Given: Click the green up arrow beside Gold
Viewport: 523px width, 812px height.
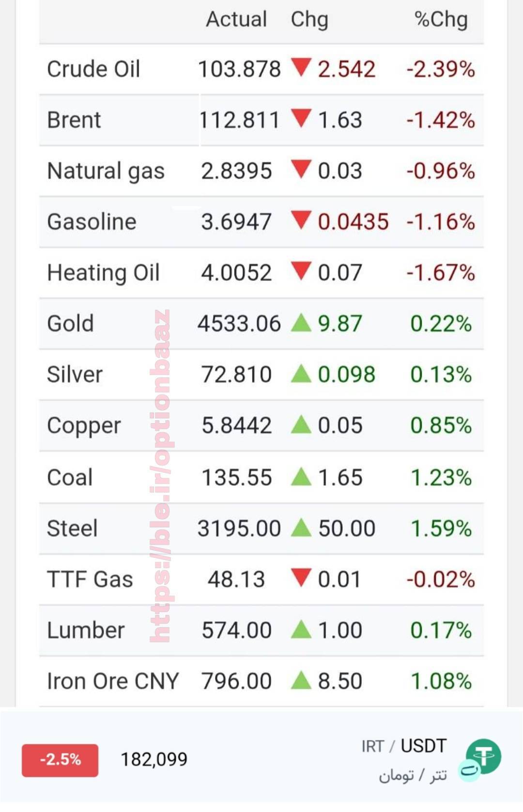Looking at the screenshot, I should pos(301,322).
